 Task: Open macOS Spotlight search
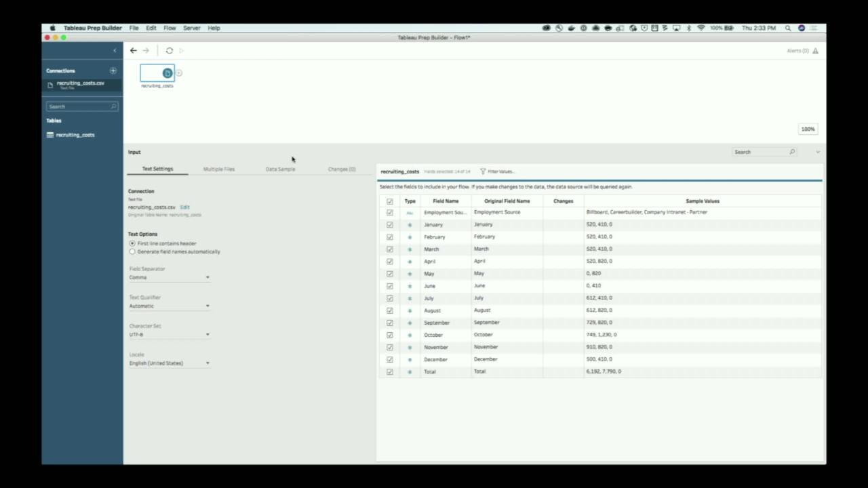[x=788, y=28]
